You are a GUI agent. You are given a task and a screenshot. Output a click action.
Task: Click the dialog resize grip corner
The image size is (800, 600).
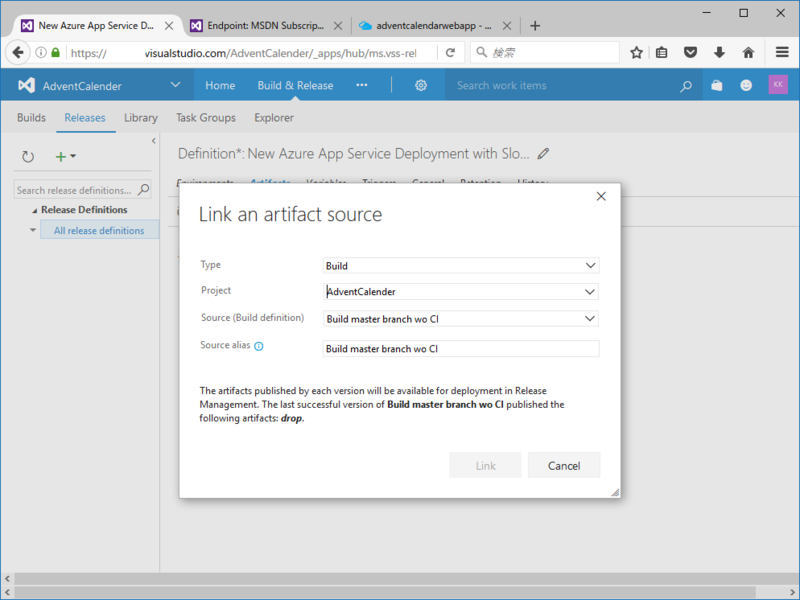pyautogui.click(x=615, y=492)
